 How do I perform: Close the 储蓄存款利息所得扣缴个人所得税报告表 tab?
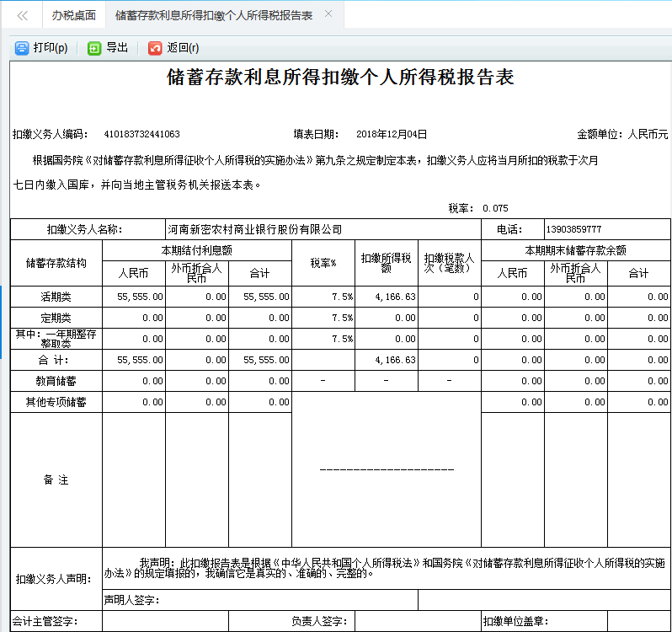(x=328, y=14)
